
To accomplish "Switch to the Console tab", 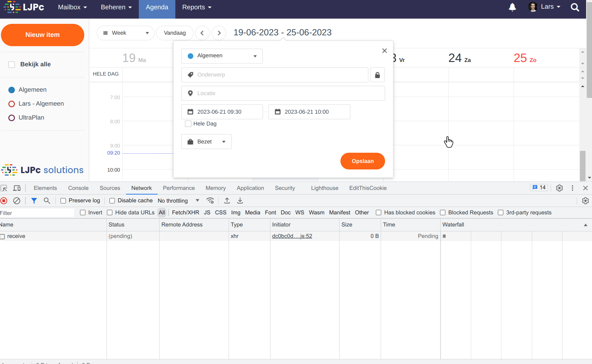I will [x=78, y=188].
